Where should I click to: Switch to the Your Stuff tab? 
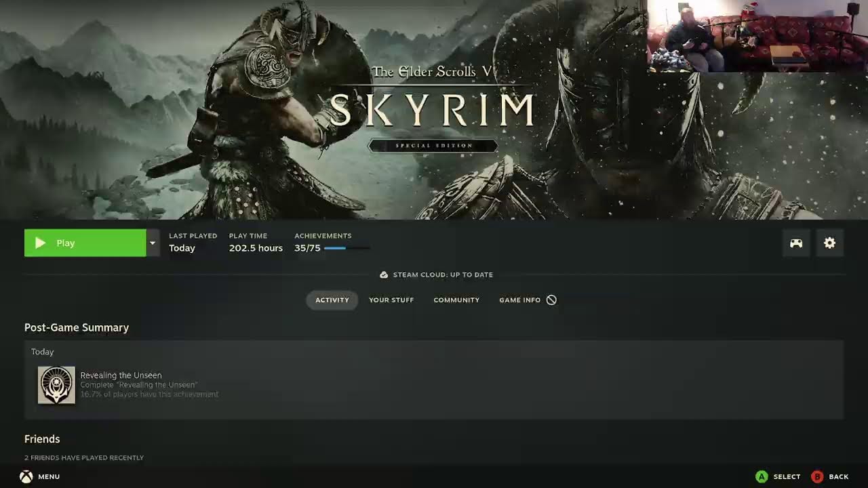[x=391, y=300]
